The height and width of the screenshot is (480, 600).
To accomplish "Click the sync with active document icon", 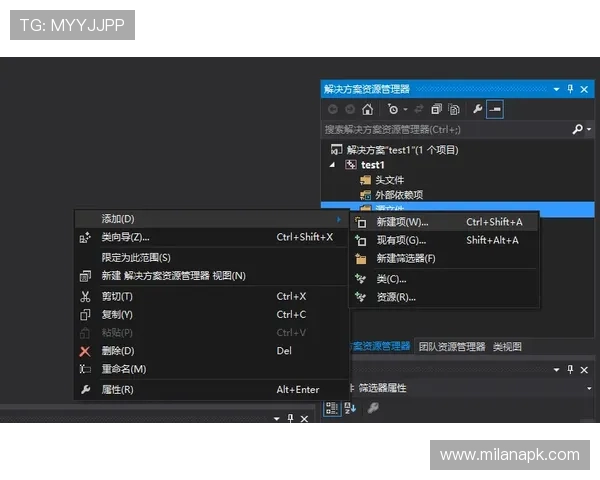I will 419,109.
